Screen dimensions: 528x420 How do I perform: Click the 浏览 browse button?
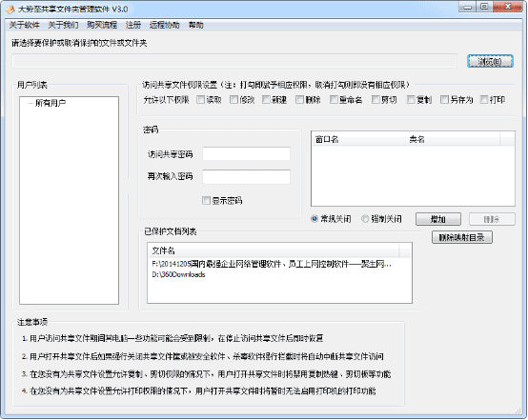(490, 61)
